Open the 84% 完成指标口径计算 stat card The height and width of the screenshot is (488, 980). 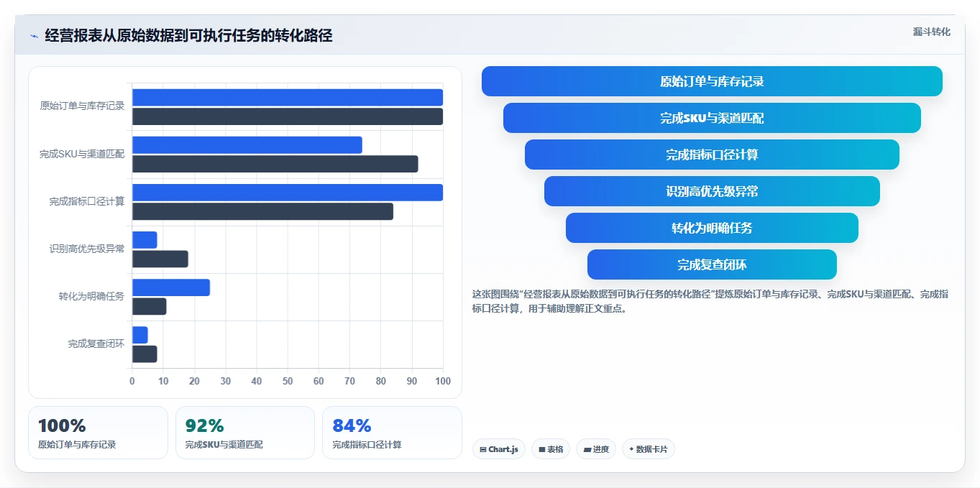coord(392,433)
